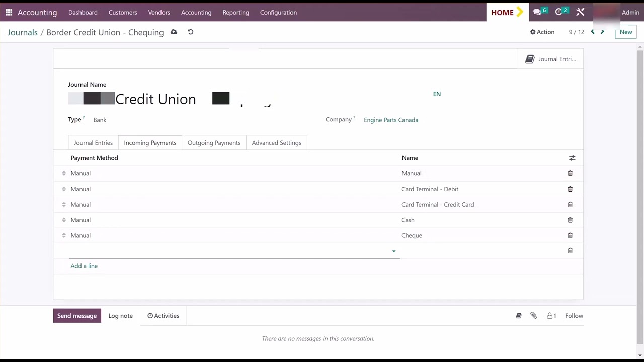The height and width of the screenshot is (362, 644).
Task: Go back to Journals breadcrumb
Action: (x=23, y=32)
